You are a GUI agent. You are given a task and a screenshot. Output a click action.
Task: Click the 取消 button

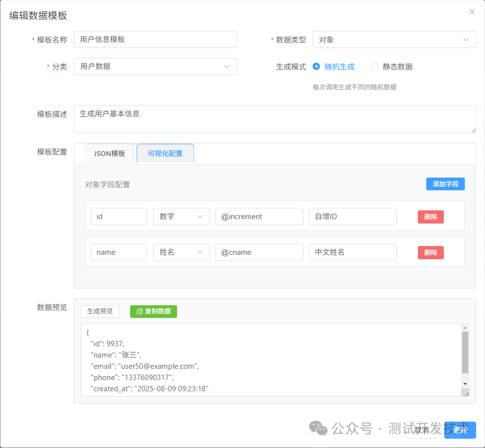tap(421, 430)
